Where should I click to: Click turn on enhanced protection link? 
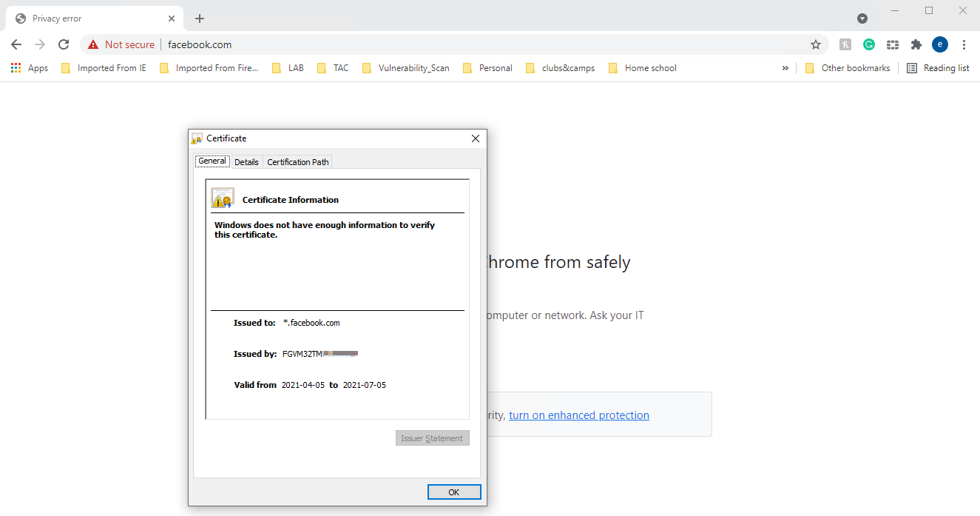[579, 415]
